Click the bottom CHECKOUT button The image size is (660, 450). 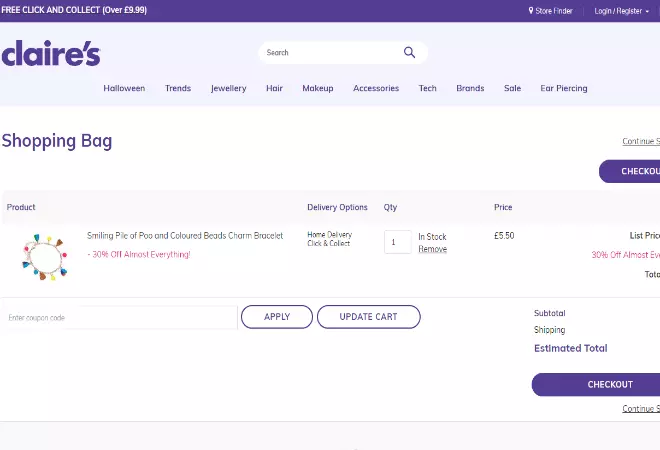tap(596, 384)
